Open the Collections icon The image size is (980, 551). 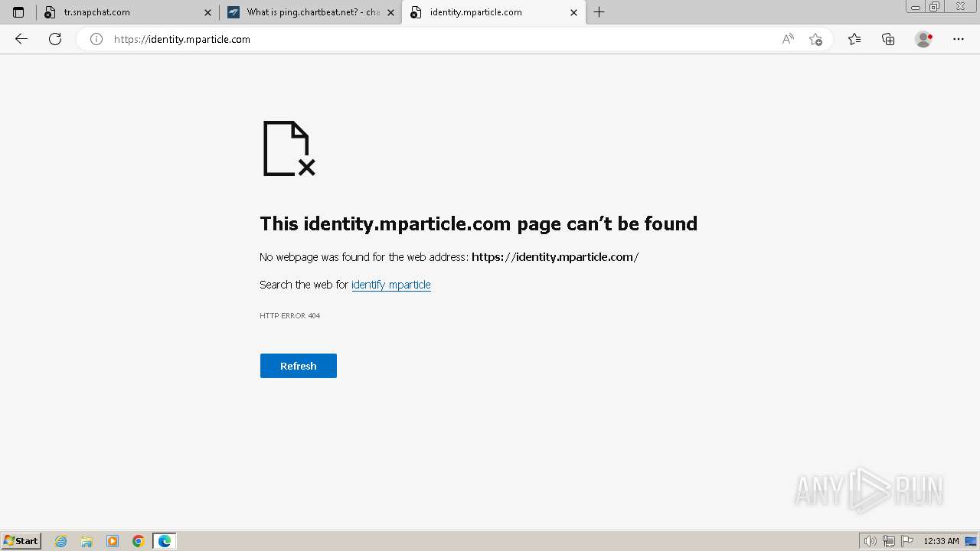[888, 39]
